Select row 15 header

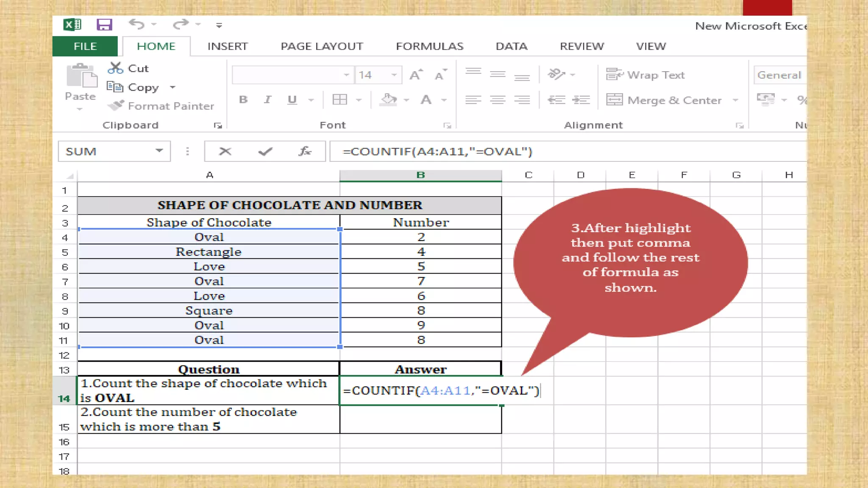(x=64, y=419)
